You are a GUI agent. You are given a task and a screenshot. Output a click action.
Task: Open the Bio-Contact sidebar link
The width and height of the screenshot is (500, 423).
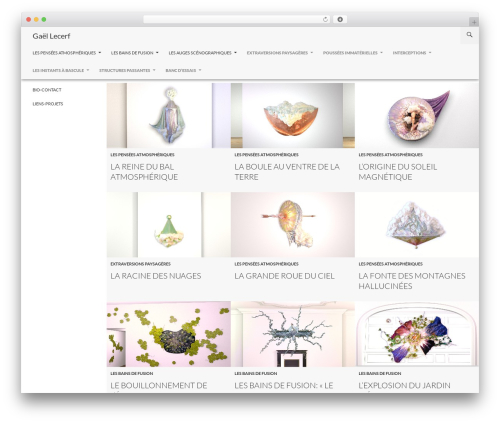(x=47, y=90)
